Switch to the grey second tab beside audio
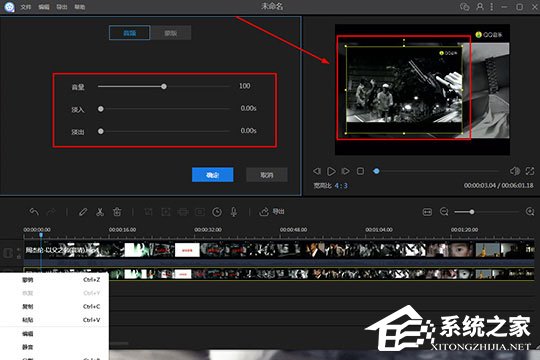The image size is (540, 360). (171, 33)
